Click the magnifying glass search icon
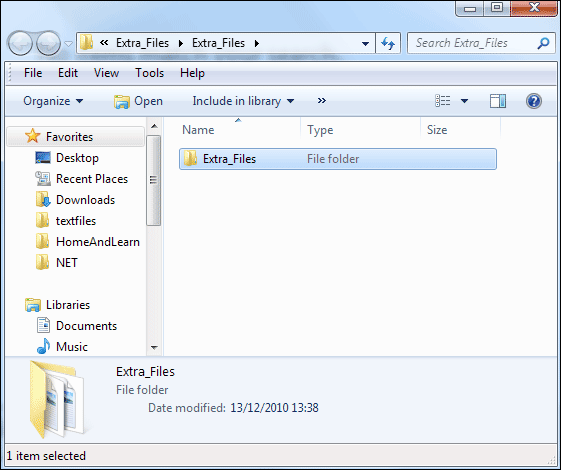Image resolution: width=561 pixels, height=470 pixels. coord(543,43)
